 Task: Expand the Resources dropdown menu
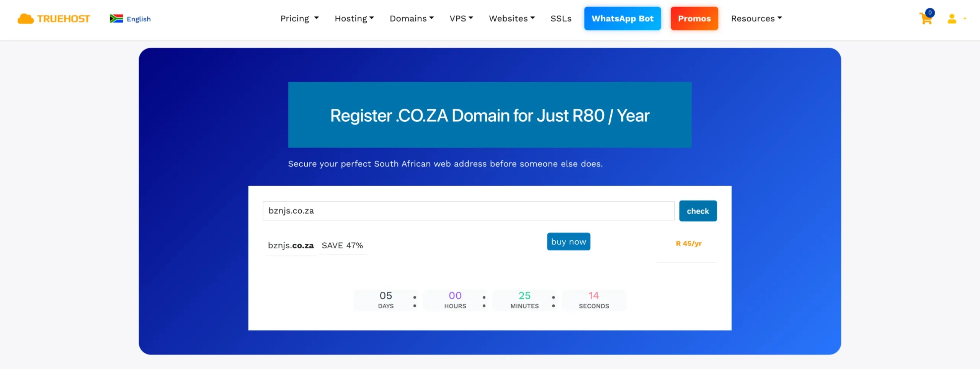click(x=756, y=18)
